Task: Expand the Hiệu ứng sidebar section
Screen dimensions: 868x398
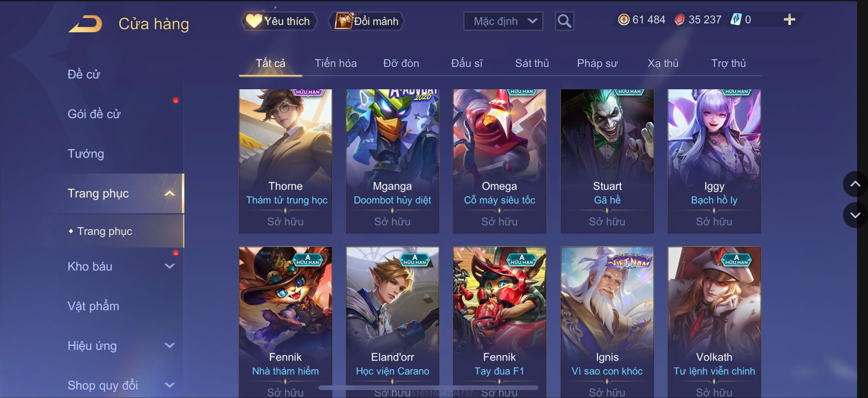Action: point(169,346)
